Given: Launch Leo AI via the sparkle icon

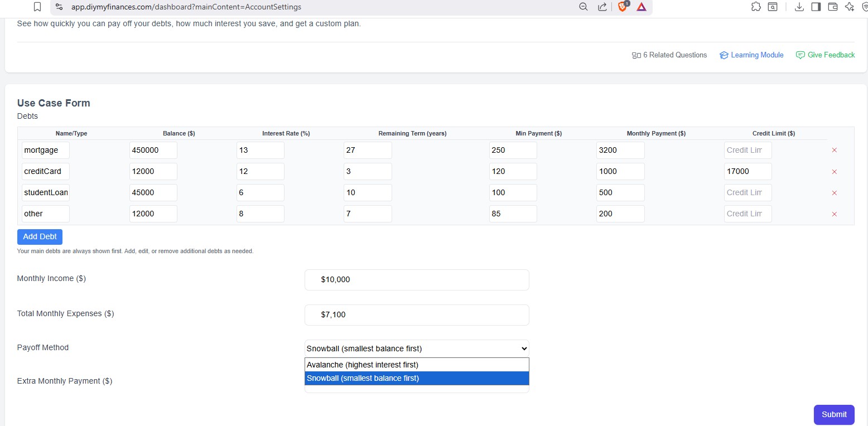Looking at the screenshot, I should point(849,7).
